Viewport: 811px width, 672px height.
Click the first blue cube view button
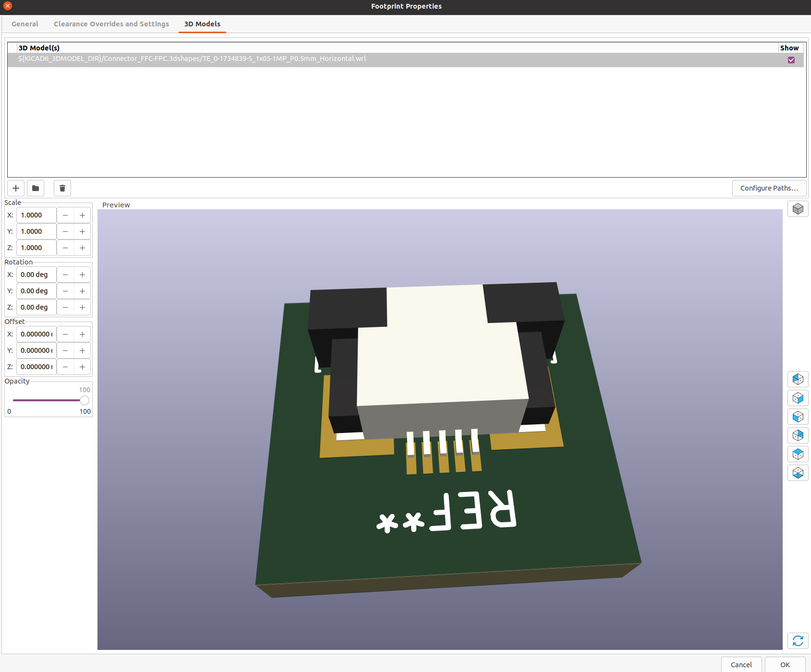coord(798,379)
